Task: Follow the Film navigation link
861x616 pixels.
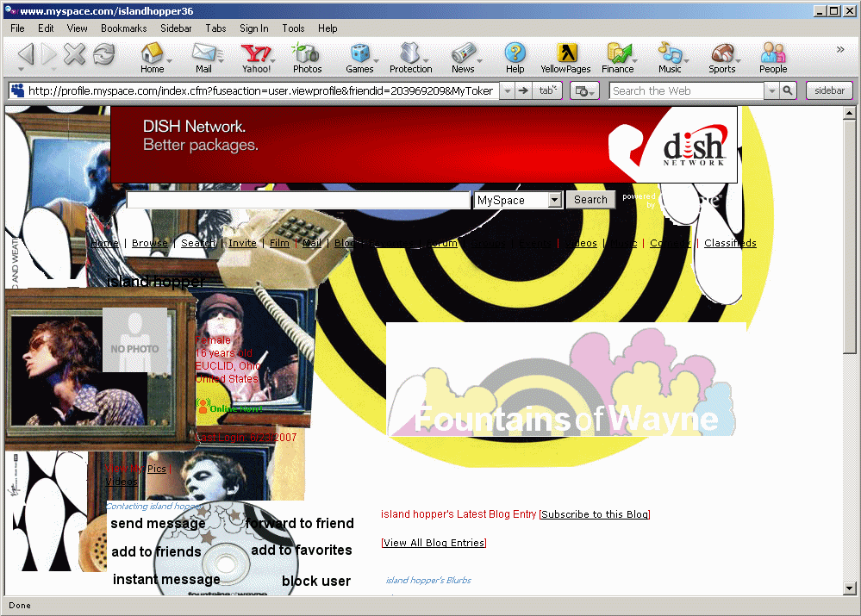Action: 279,243
